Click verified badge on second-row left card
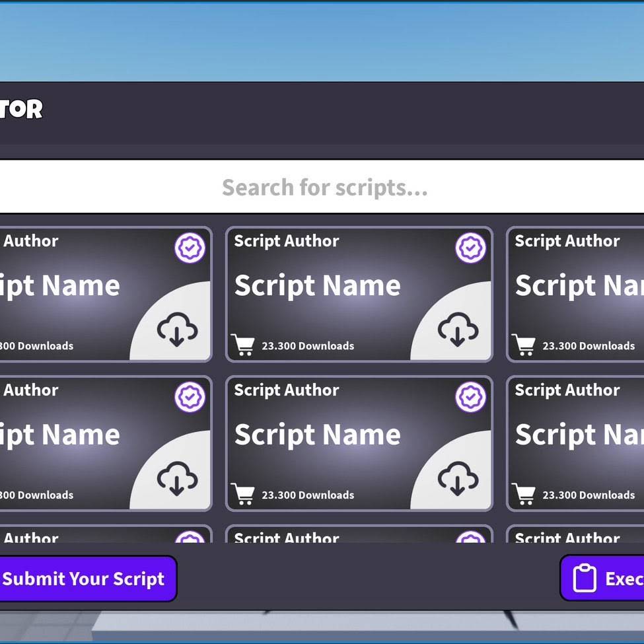The height and width of the screenshot is (644, 644). coord(190,397)
